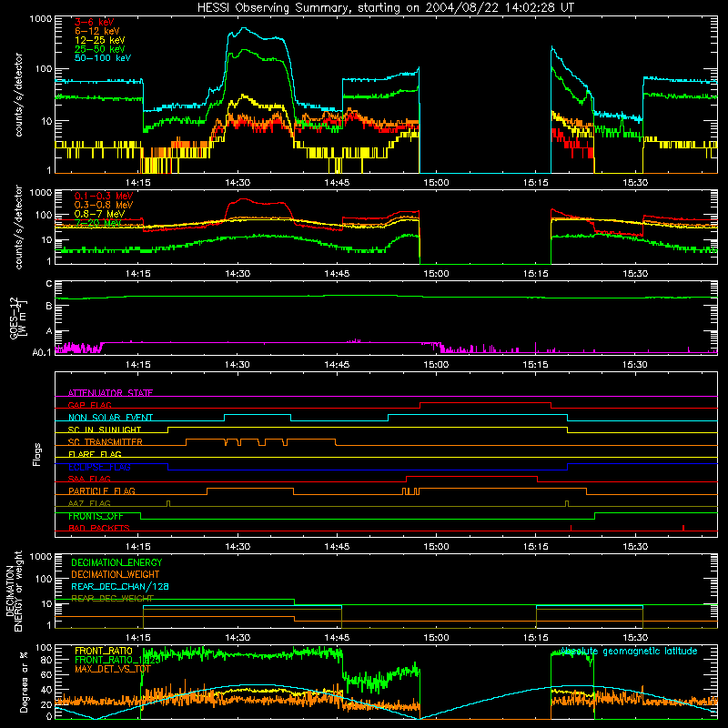Select the 25-50 keV legend label
This screenshot has width=728, height=728.
(100, 49)
